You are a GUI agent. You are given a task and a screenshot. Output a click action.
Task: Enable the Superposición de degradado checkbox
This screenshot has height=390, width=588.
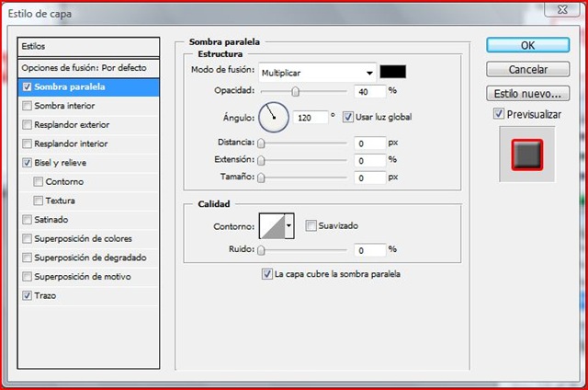click(x=27, y=258)
